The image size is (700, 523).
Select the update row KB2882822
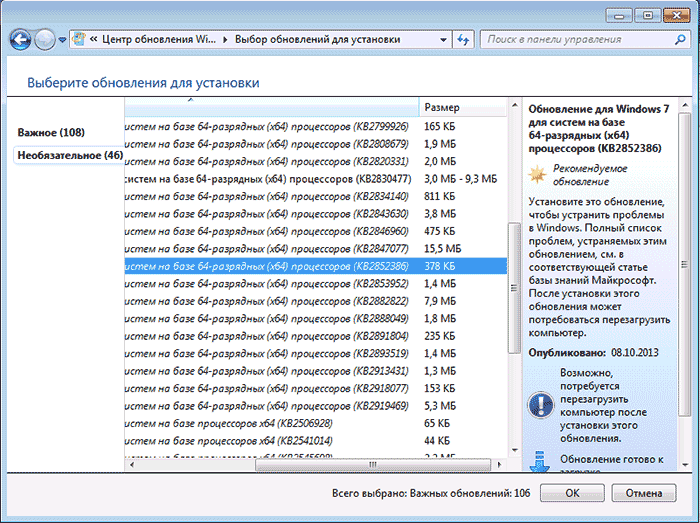pos(316,301)
